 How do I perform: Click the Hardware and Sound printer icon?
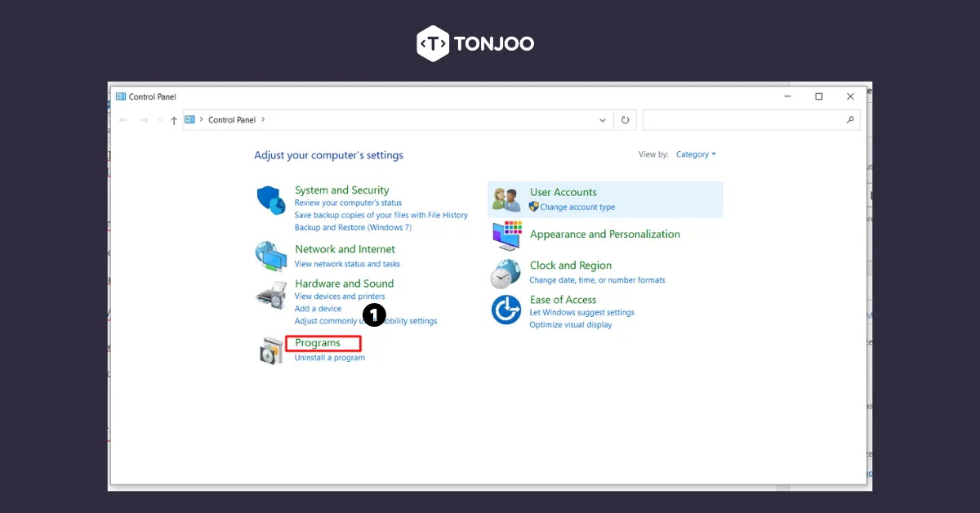(x=271, y=292)
